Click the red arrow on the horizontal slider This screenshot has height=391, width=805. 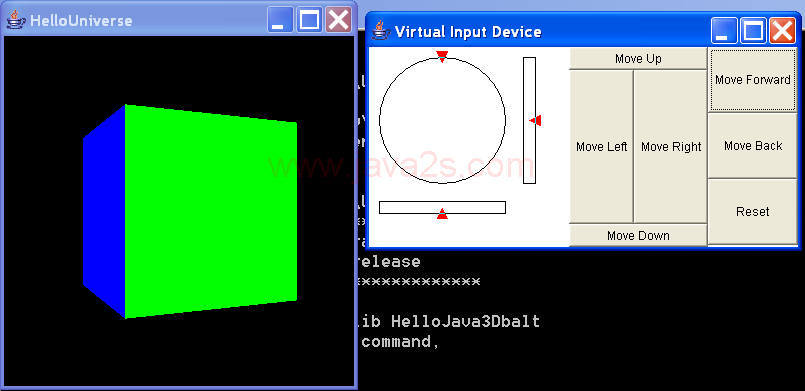(442, 214)
